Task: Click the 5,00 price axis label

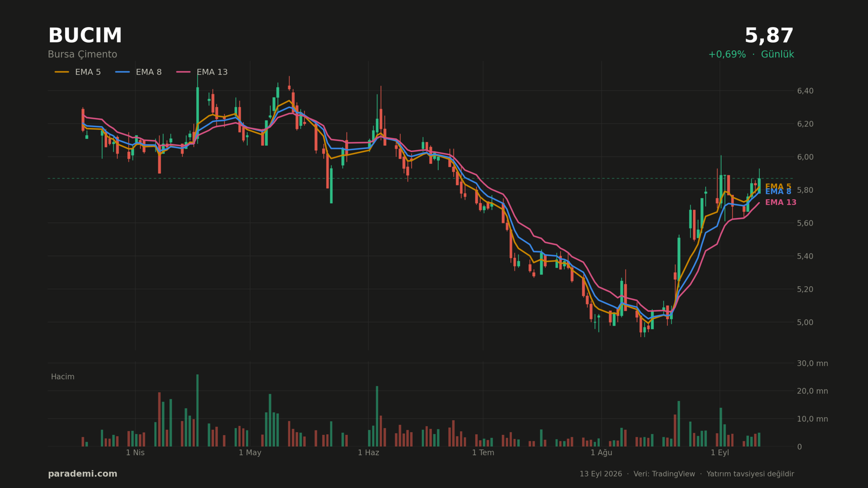Action: click(x=805, y=323)
